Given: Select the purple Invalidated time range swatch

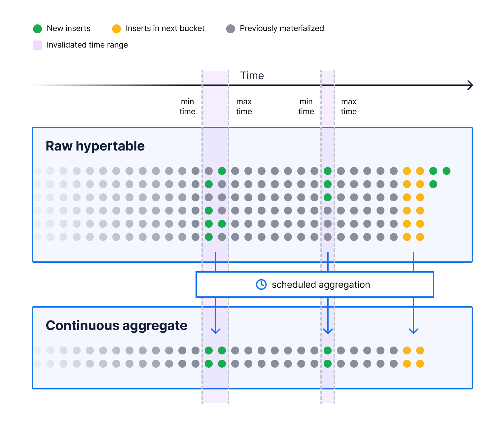Looking at the screenshot, I should [x=37, y=45].
